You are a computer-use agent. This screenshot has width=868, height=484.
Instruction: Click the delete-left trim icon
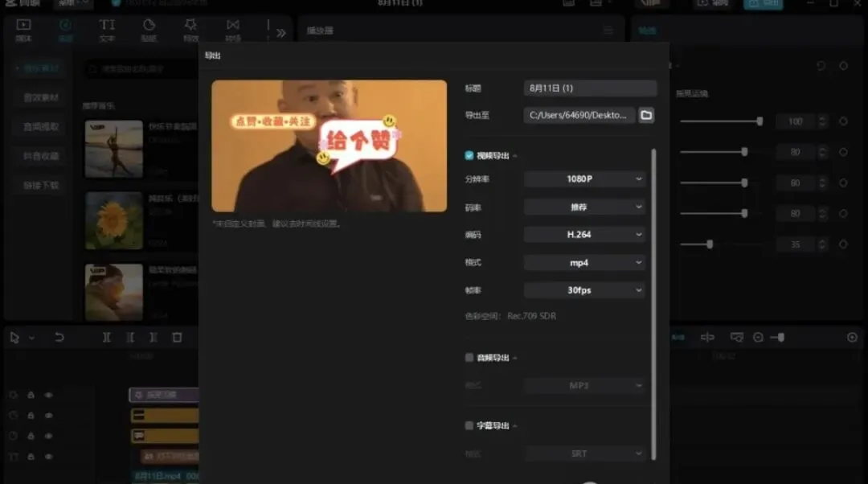pos(130,337)
